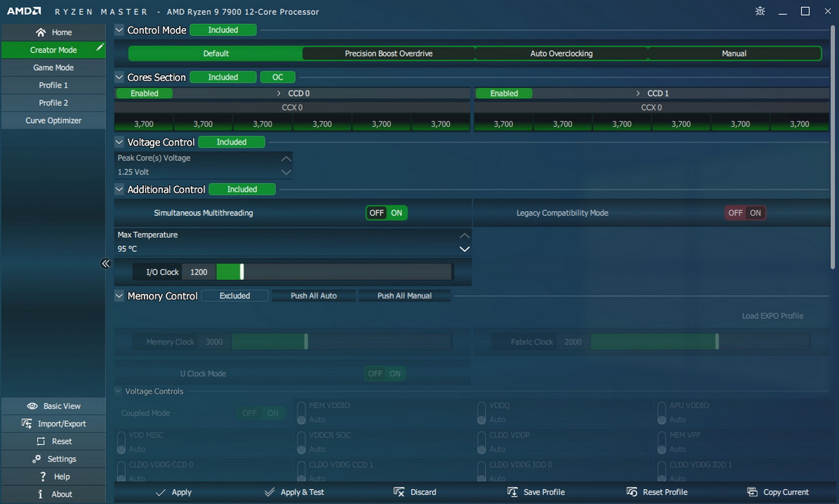Lower Max Temperature with down arrow
Screen dimensions: 839x504
point(464,249)
